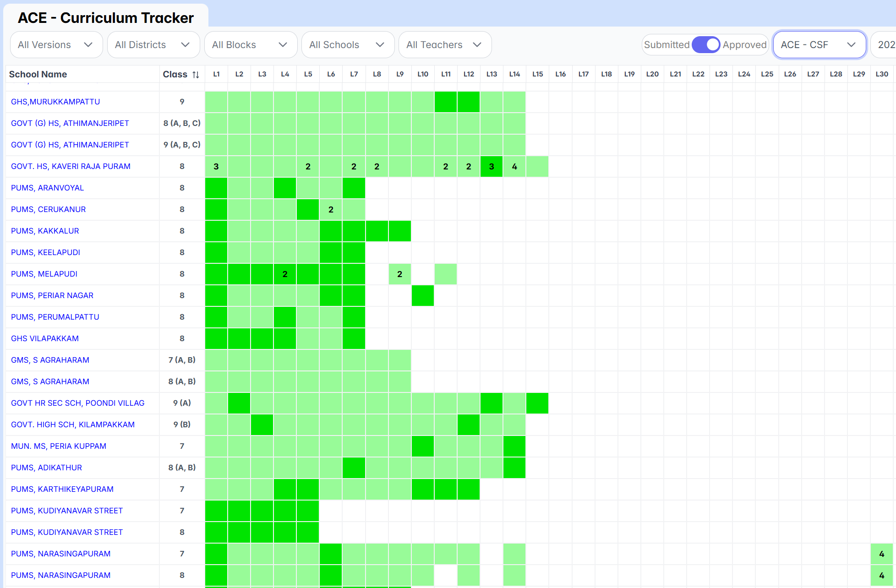Click the Class column sort icon

click(196, 75)
